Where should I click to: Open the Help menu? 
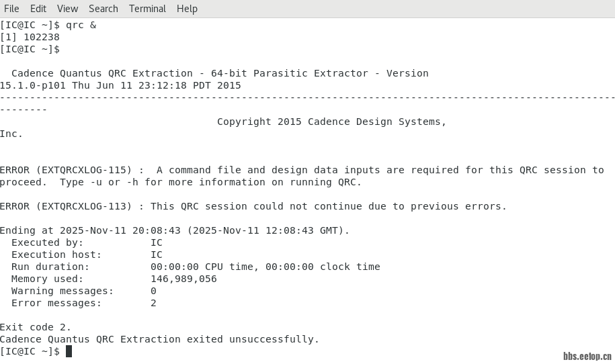tap(187, 9)
